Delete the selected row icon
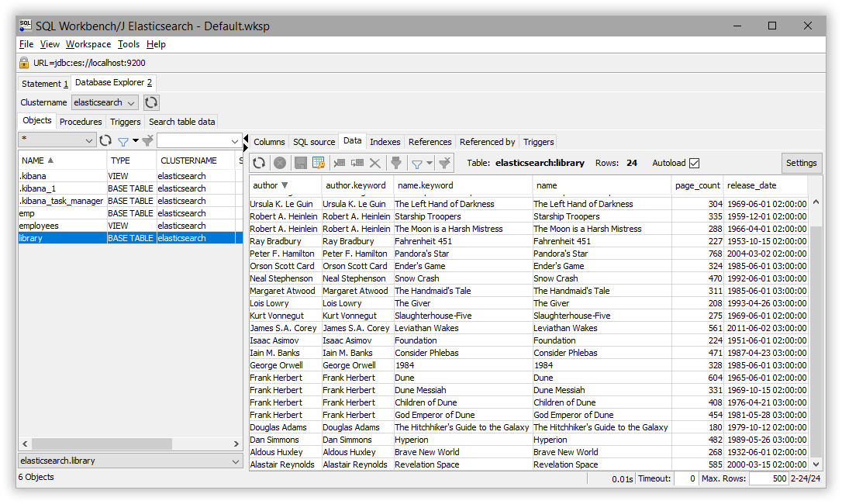This screenshot has height=504, width=842. pos(376,163)
